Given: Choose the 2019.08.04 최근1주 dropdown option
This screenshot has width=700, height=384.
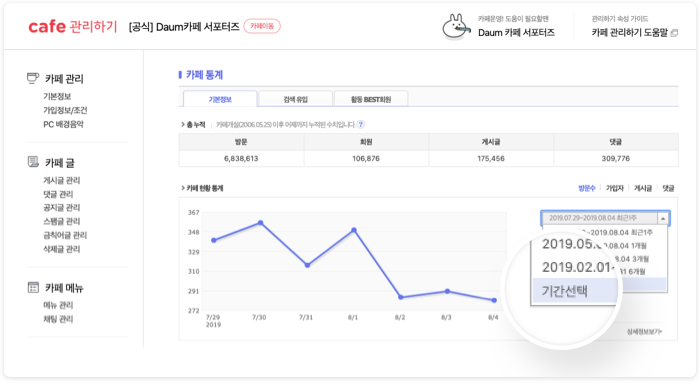Looking at the screenshot, I should (616, 232).
